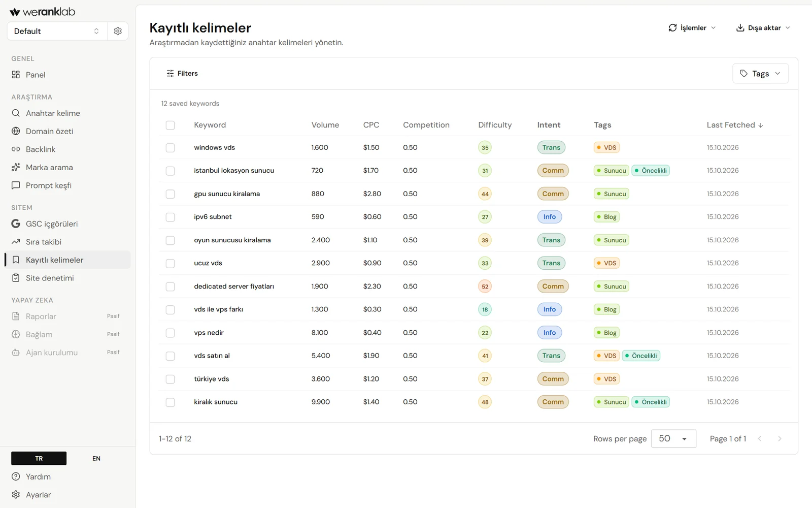Click the Panel dashboard icon
Viewport: 812px width, 508px height.
pyautogui.click(x=16, y=75)
